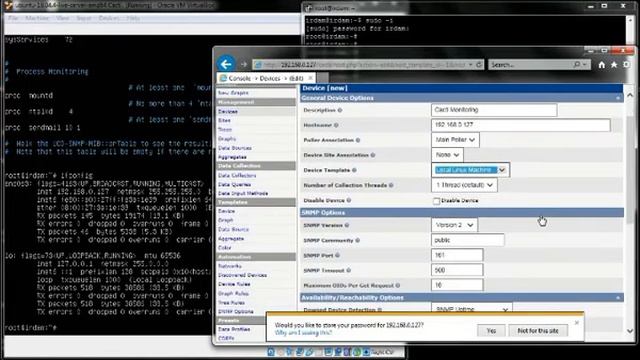Image resolution: width=640 pixels, height=360 pixels.
Task: Collapse the Availability/Reachability Options section
Action: 618,298
